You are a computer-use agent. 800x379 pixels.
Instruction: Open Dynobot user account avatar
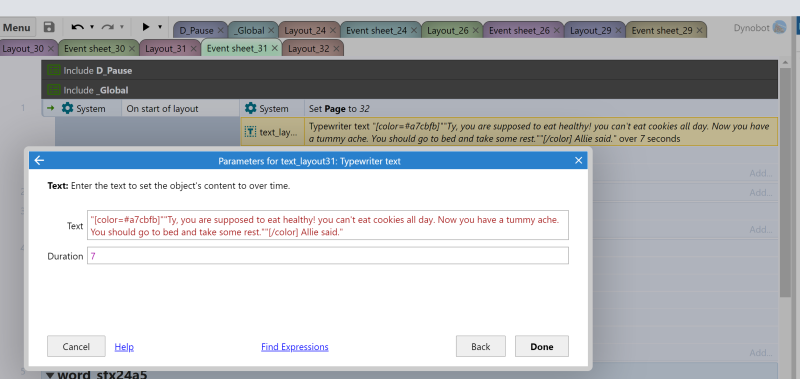pyautogui.click(x=779, y=27)
